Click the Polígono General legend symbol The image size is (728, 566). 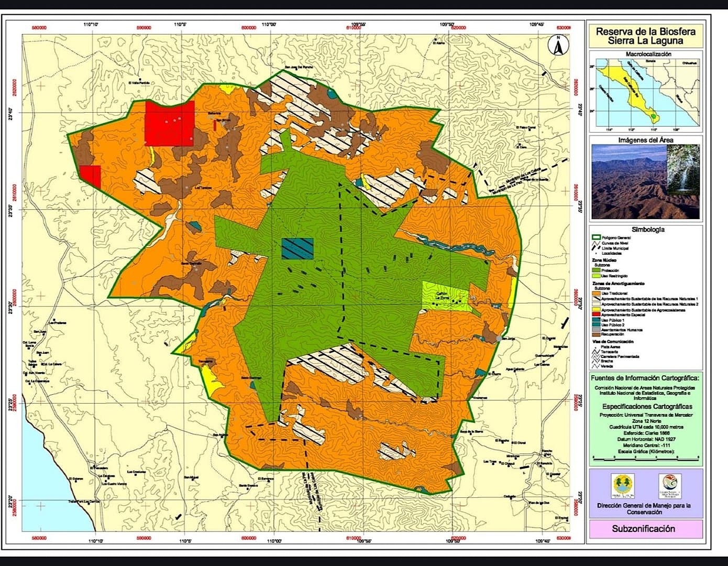click(x=595, y=237)
